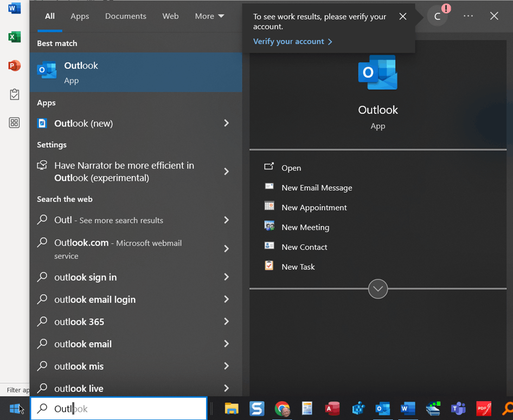Expand the Narrator setting result chevron

[226, 171]
